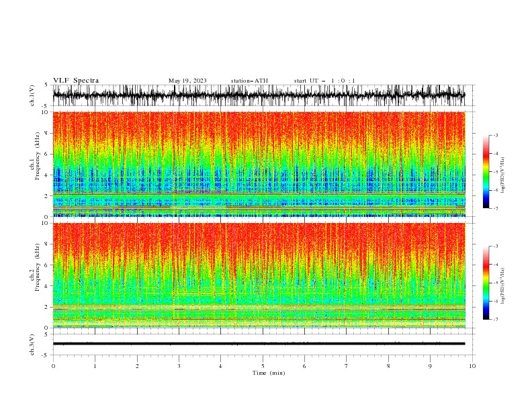The width and height of the screenshot is (532, 411).
Task: Click time axis tick label "0"
Action: point(53,366)
